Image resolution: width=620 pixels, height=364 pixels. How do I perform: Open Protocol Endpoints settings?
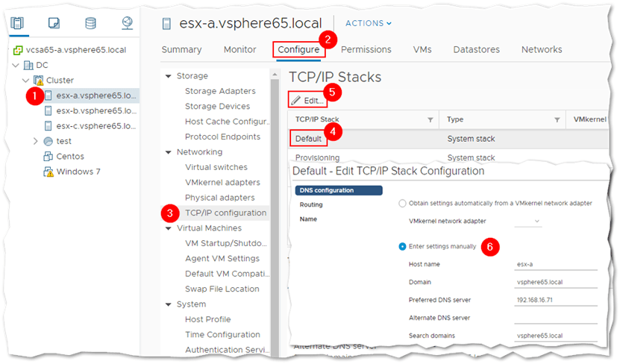[222, 136]
